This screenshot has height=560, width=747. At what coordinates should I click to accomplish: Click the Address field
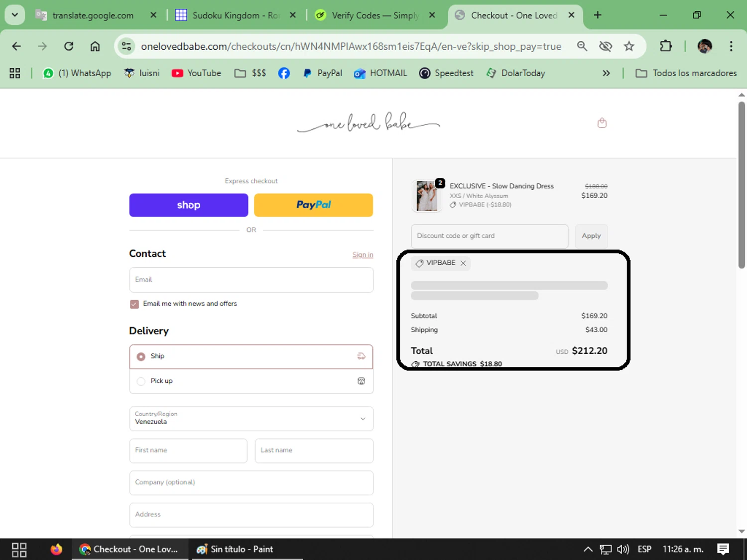click(x=251, y=515)
